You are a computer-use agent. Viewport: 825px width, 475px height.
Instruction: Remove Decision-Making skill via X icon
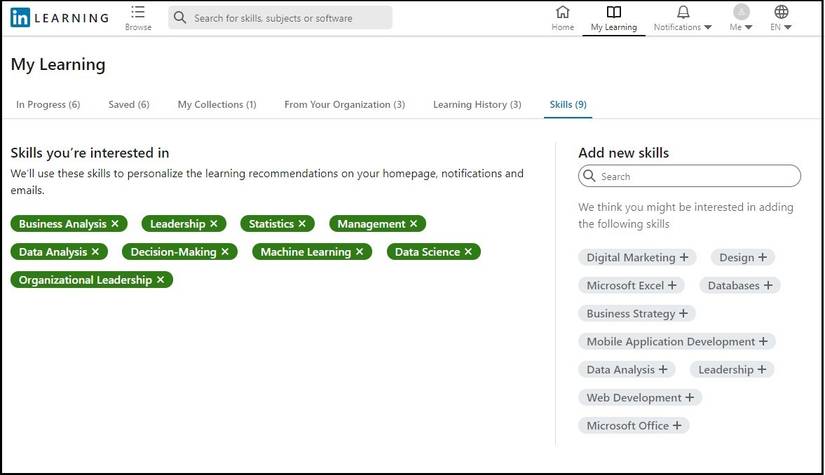(225, 251)
